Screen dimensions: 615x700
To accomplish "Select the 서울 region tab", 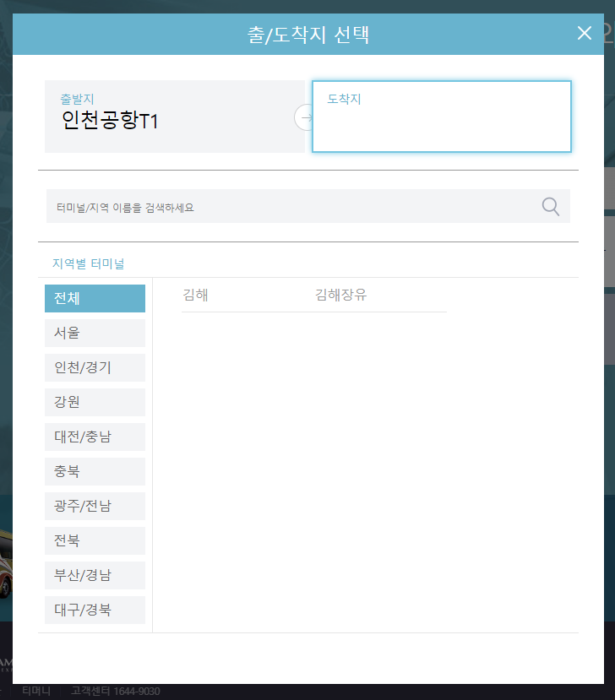I will (x=95, y=333).
